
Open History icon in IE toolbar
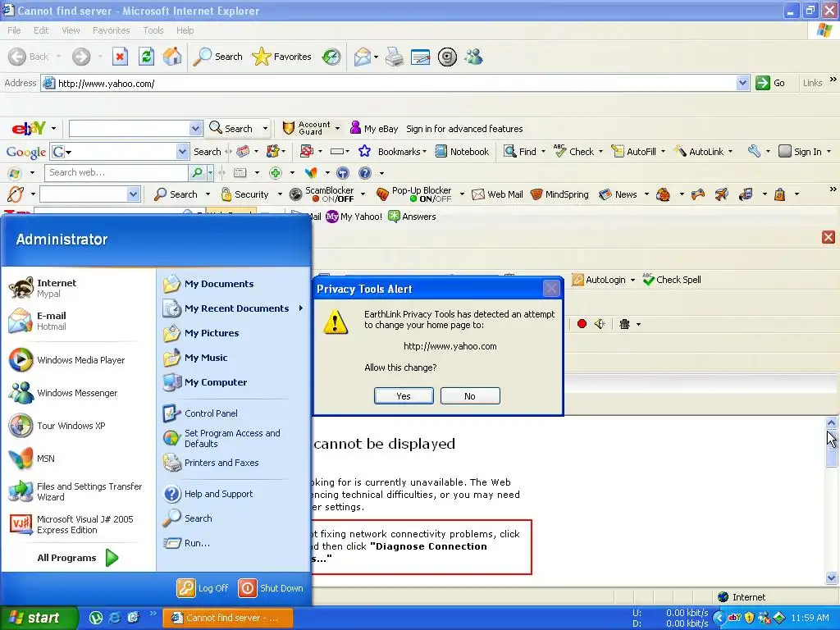coord(331,57)
